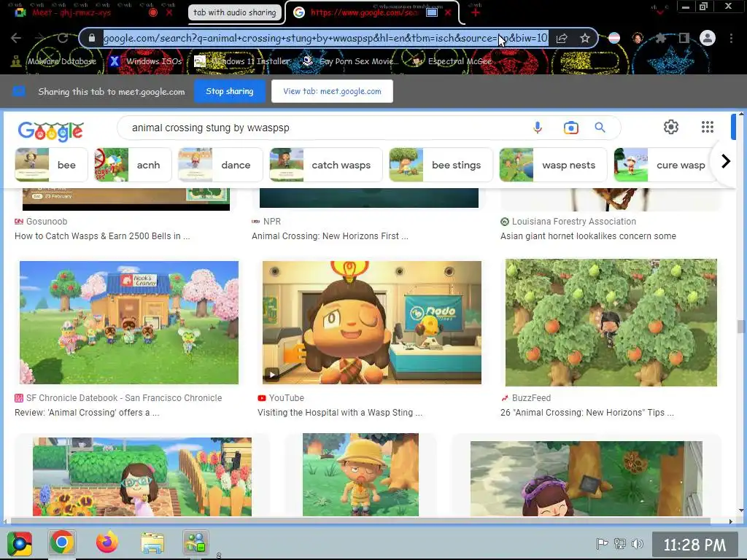Open the Windows 11 Installer bookmark
The height and width of the screenshot is (560, 747).
[242, 61]
